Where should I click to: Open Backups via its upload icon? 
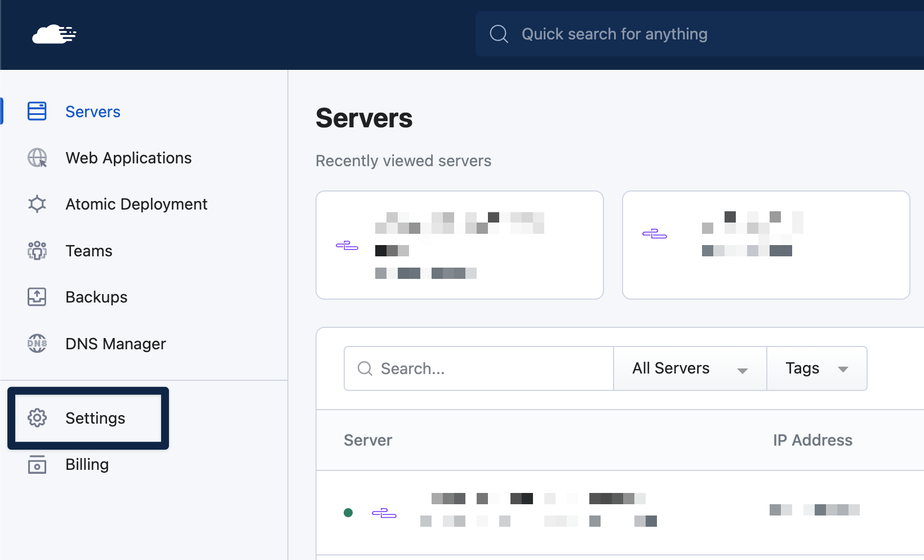click(x=37, y=297)
